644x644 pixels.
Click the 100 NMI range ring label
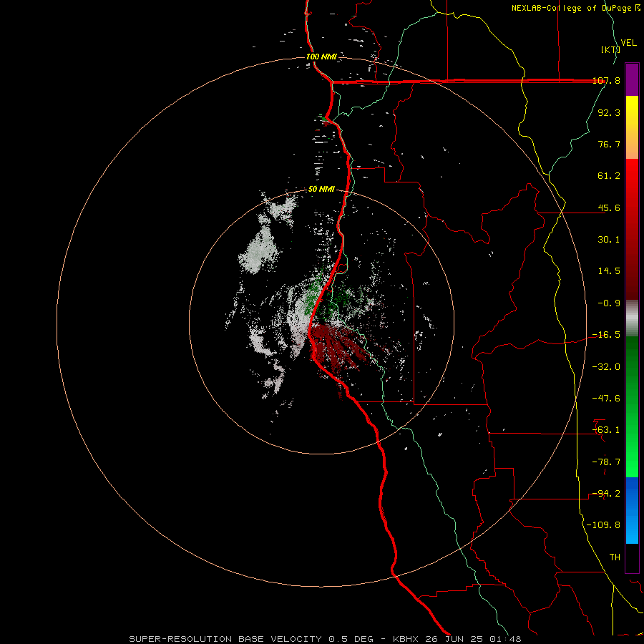tap(321, 57)
